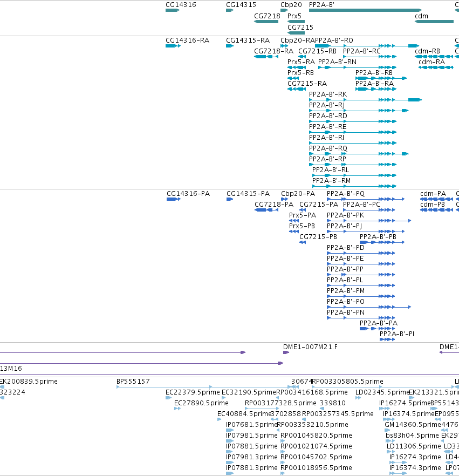Select protein PP2A-B'-PK
The height and width of the screenshot is (476, 459).
tap(369, 221)
